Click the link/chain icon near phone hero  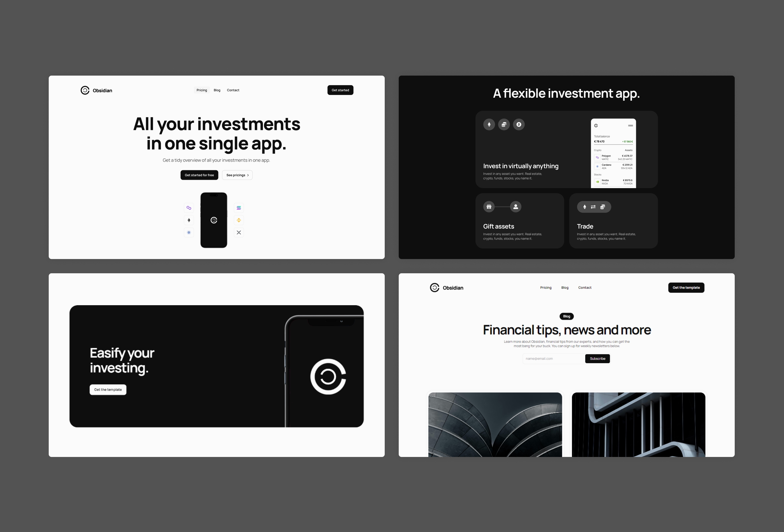(188, 208)
